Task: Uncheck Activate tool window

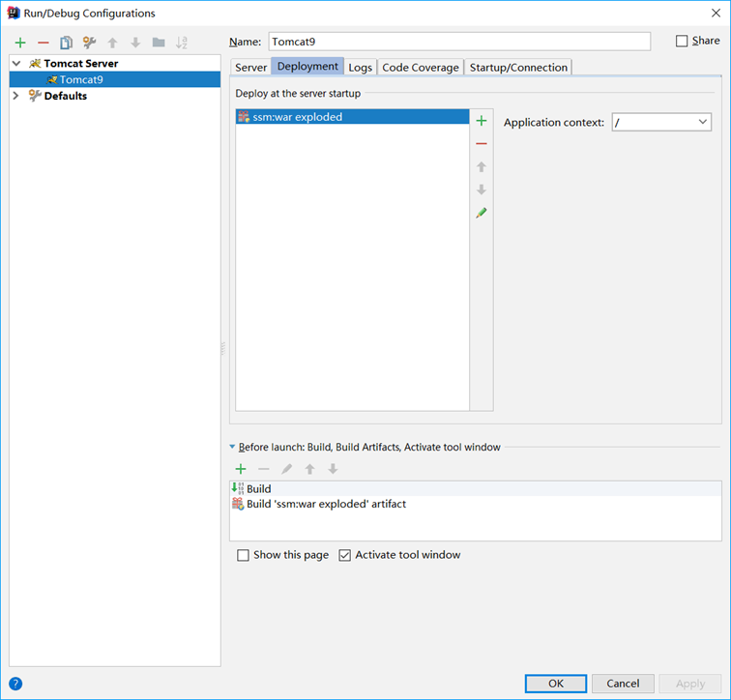Action: (x=344, y=555)
